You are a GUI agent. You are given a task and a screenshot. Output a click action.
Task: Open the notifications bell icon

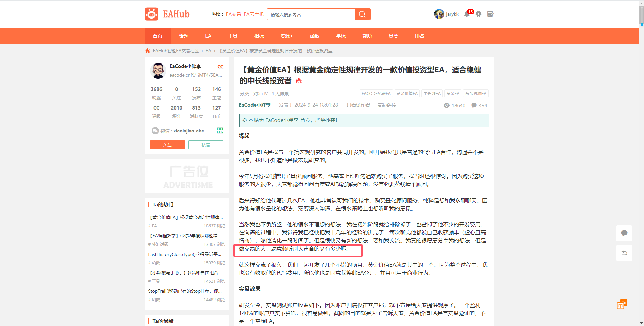(x=467, y=14)
